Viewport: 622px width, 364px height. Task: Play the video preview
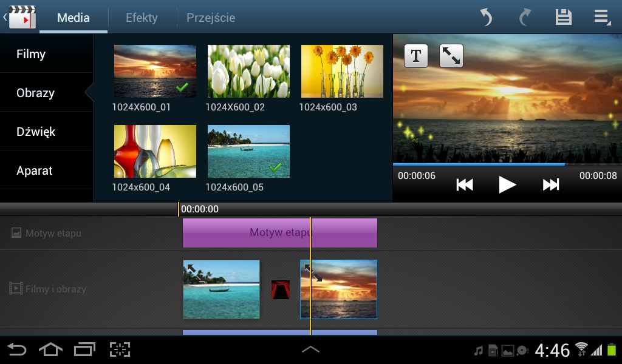point(507,184)
